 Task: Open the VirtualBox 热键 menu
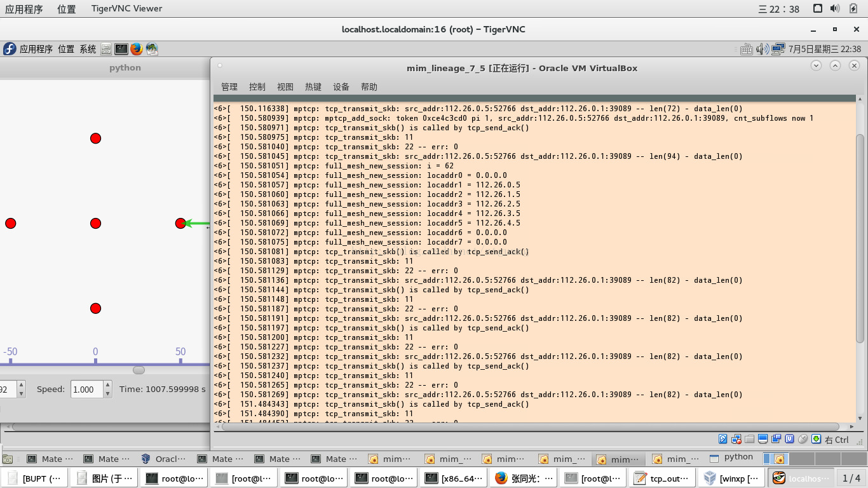click(313, 87)
